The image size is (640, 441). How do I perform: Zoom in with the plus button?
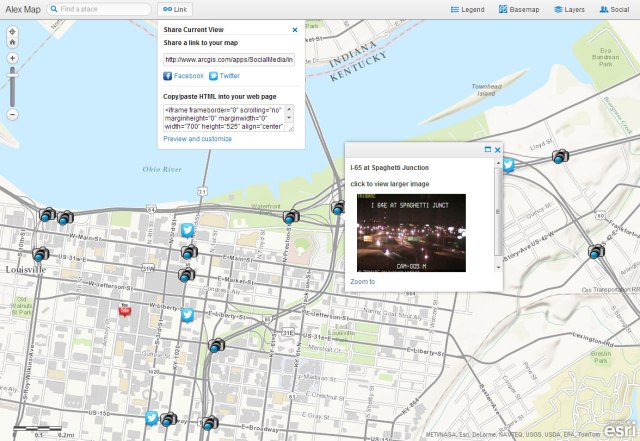point(12,58)
